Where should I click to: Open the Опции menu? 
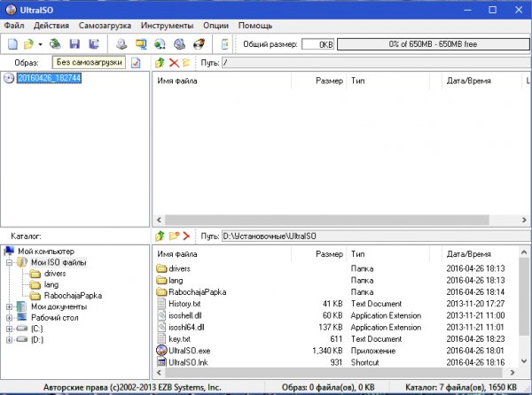pos(215,26)
